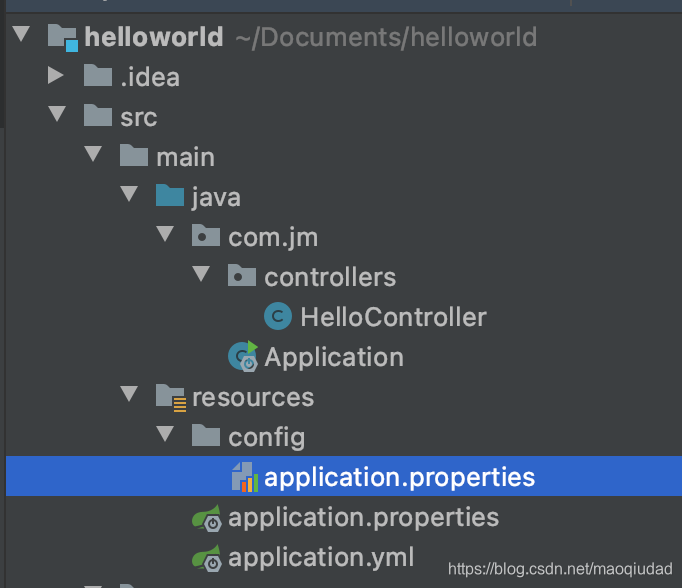Click the Application Spring Boot run icon
Image resolution: width=682 pixels, height=588 pixels.
(x=243, y=356)
